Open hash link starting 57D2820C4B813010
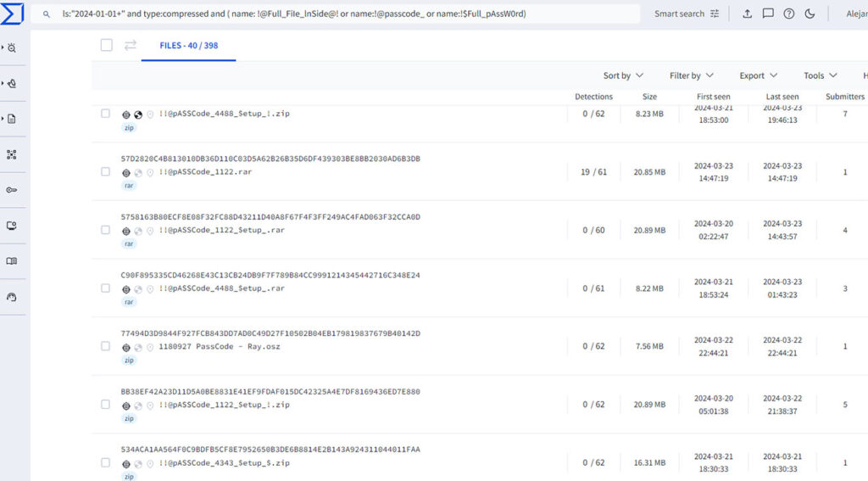868x481 pixels. (270, 159)
